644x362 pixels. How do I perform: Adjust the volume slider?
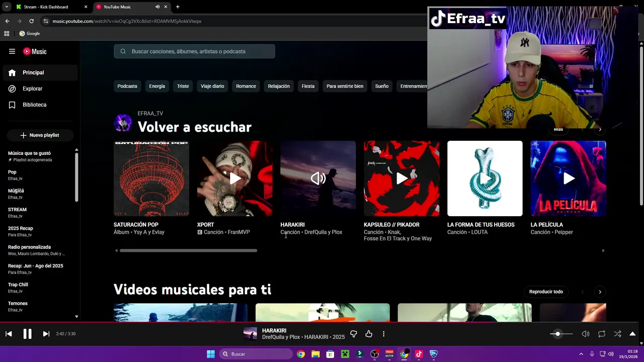coord(561,334)
